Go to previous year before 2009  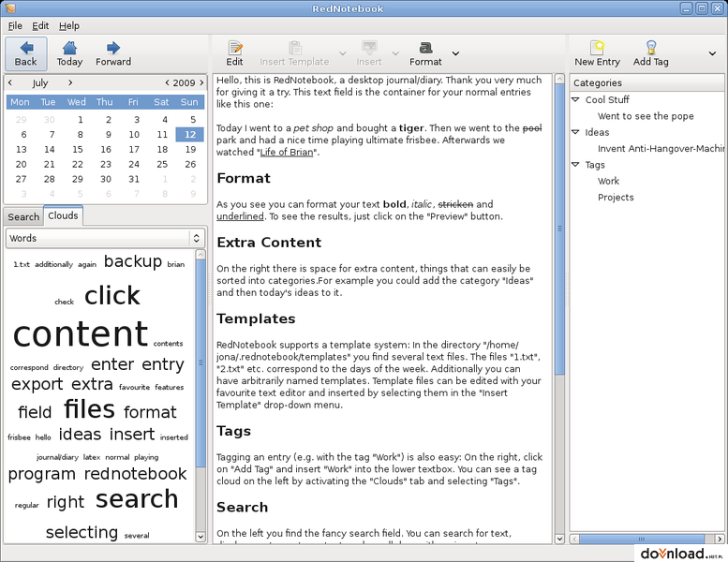(167, 82)
